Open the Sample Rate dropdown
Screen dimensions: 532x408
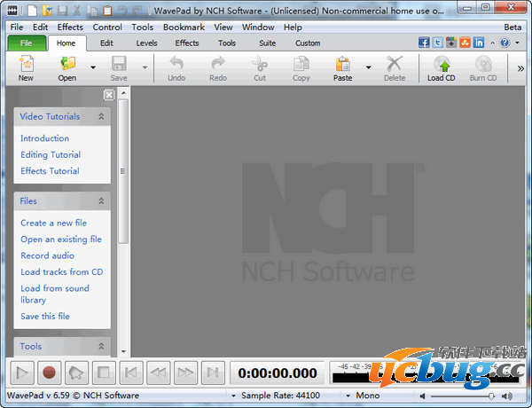233,396
